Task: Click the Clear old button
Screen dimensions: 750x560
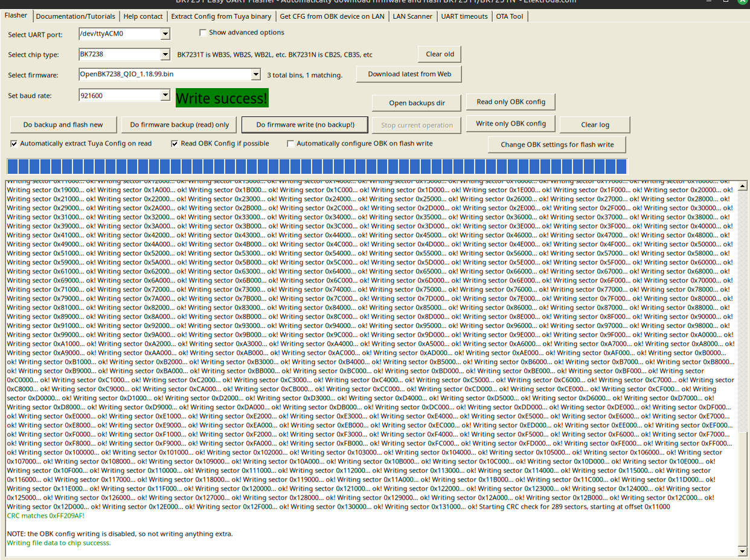Action: 440,54
